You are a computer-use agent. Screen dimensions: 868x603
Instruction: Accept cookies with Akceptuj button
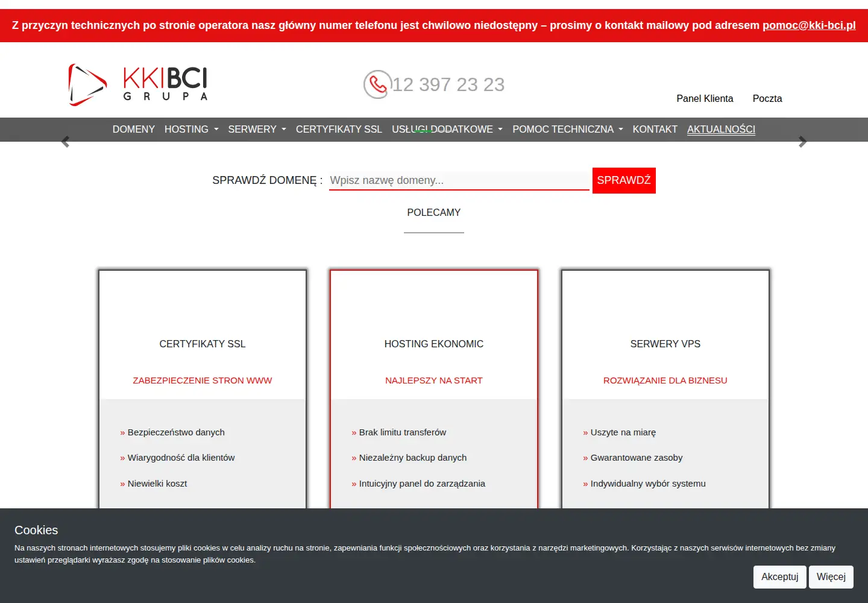pos(780,577)
